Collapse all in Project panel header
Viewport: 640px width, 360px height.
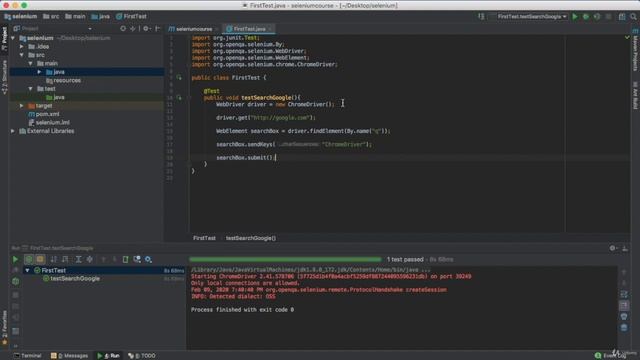[133, 29]
